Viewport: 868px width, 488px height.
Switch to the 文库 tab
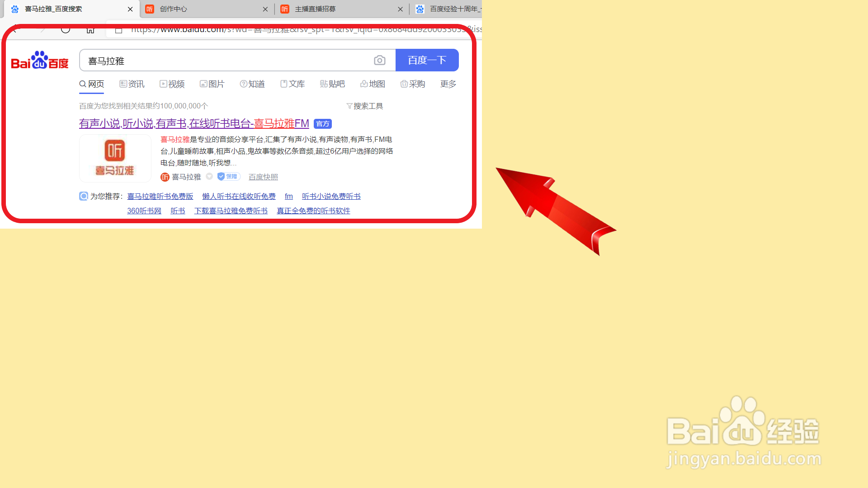(x=292, y=84)
